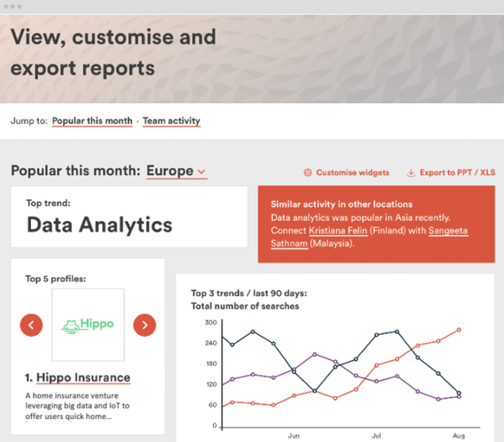
Task: Click the 'View, customise and export reports' title
Action: (x=114, y=52)
